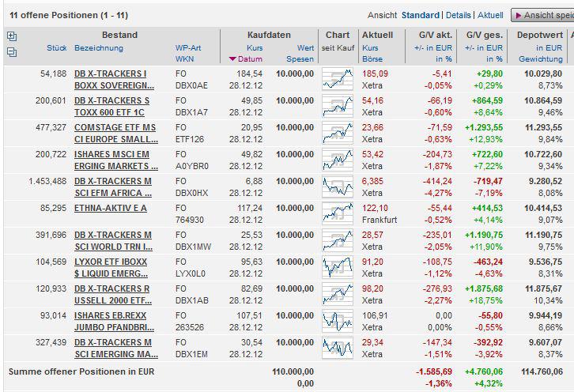Click the expand all positions plus icon

click(11, 36)
